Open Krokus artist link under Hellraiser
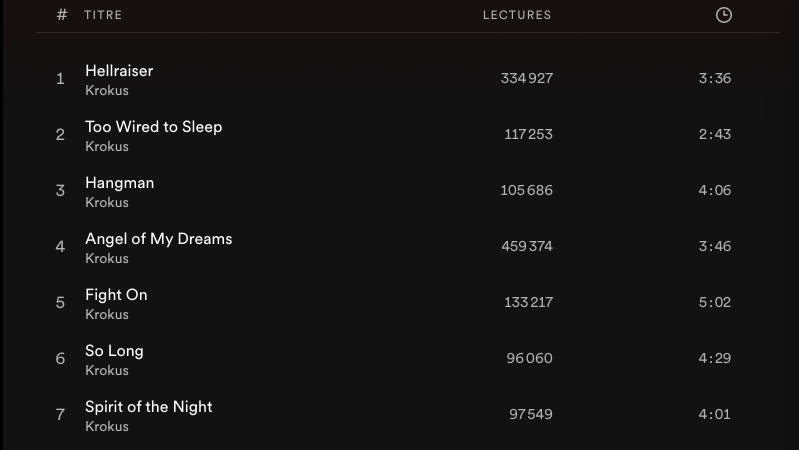This screenshot has width=799, height=450. tap(107, 90)
